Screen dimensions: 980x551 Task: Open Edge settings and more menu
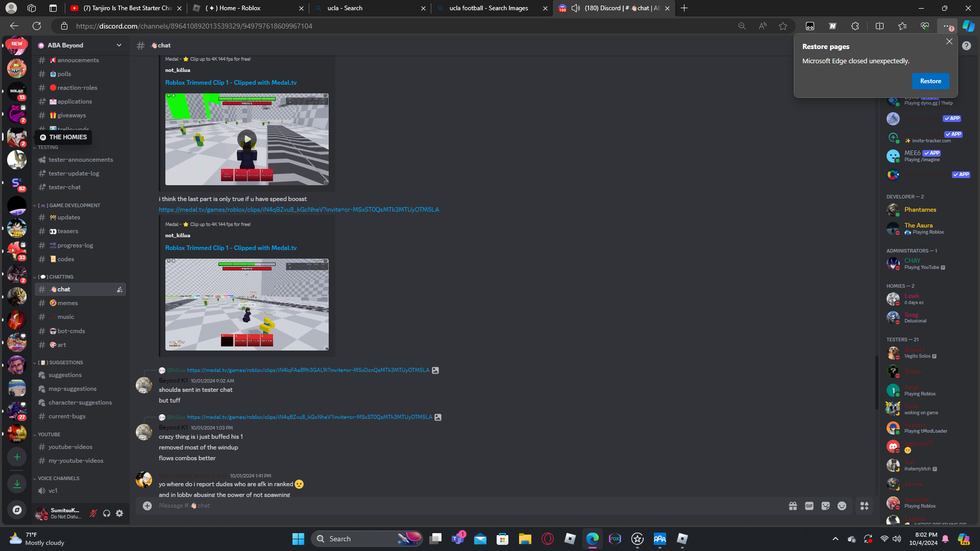[947, 26]
